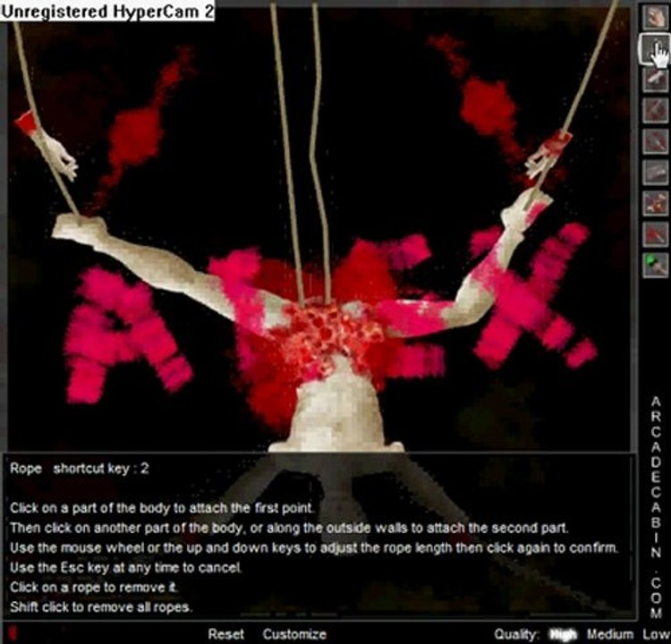Select the highlighted Rope tool icon
The height and width of the screenshot is (644, 671).
coord(655,48)
